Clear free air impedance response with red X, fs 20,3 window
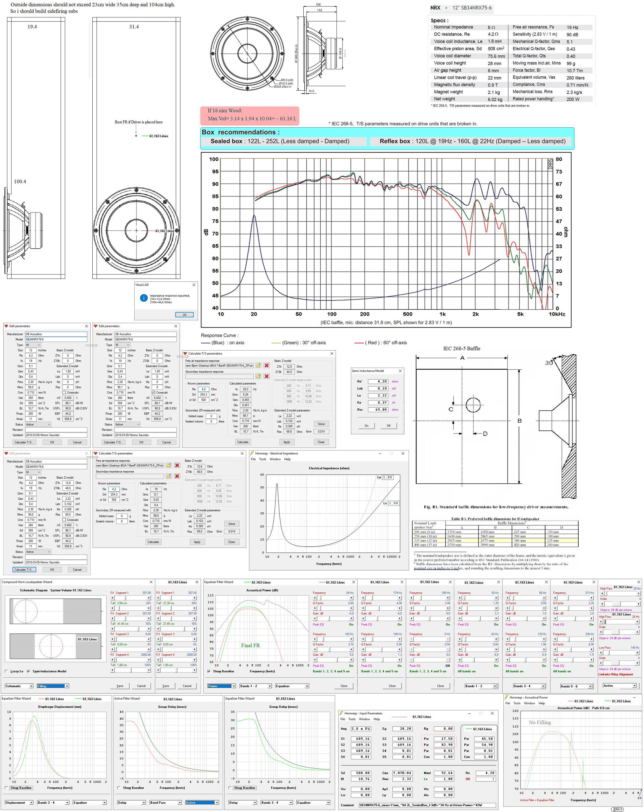Screen dimensions: 644x812 pyautogui.click(x=267, y=365)
